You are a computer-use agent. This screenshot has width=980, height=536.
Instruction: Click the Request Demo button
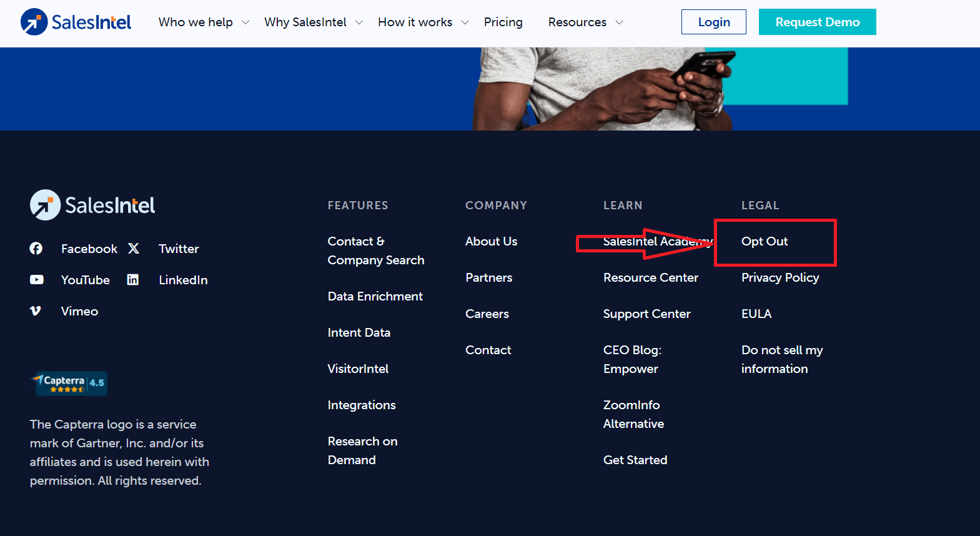click(x=818, y=22)
